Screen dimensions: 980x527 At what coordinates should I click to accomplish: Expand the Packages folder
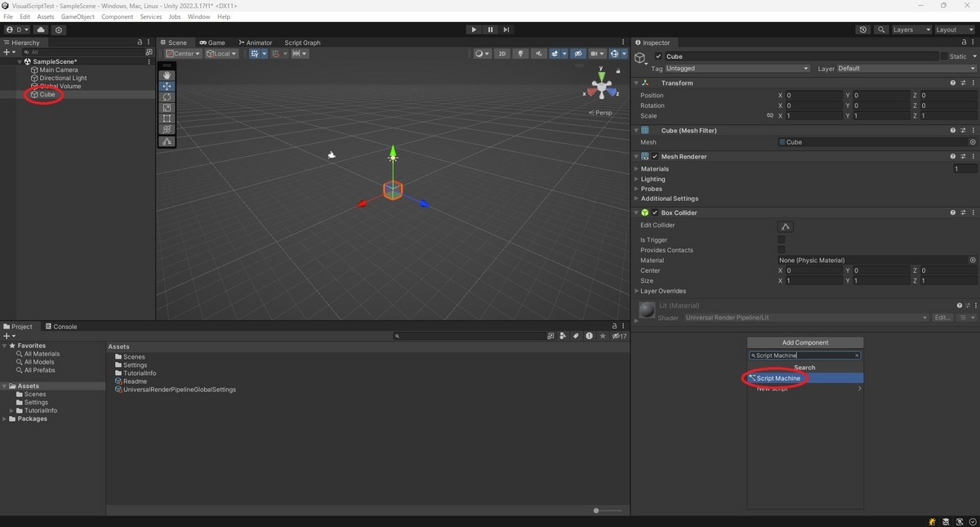[x=5, y=419]
